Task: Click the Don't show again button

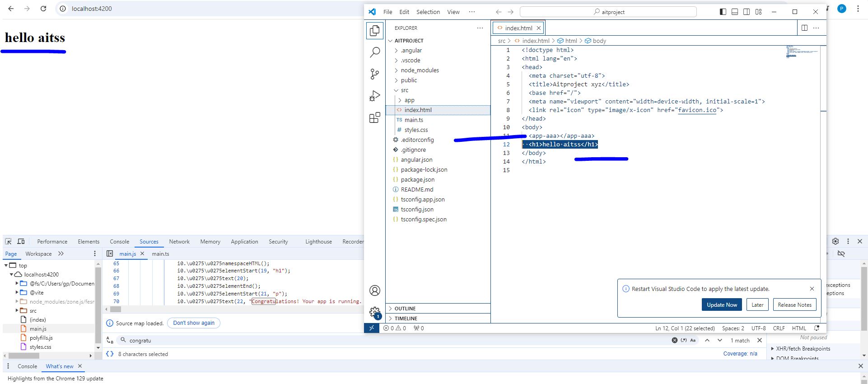Action: (x=194, y=323)
